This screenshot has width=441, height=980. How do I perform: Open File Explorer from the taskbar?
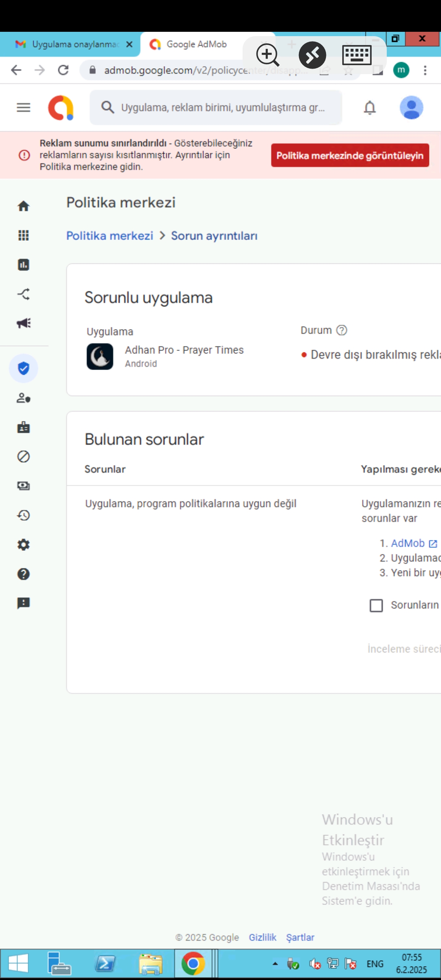151,963
